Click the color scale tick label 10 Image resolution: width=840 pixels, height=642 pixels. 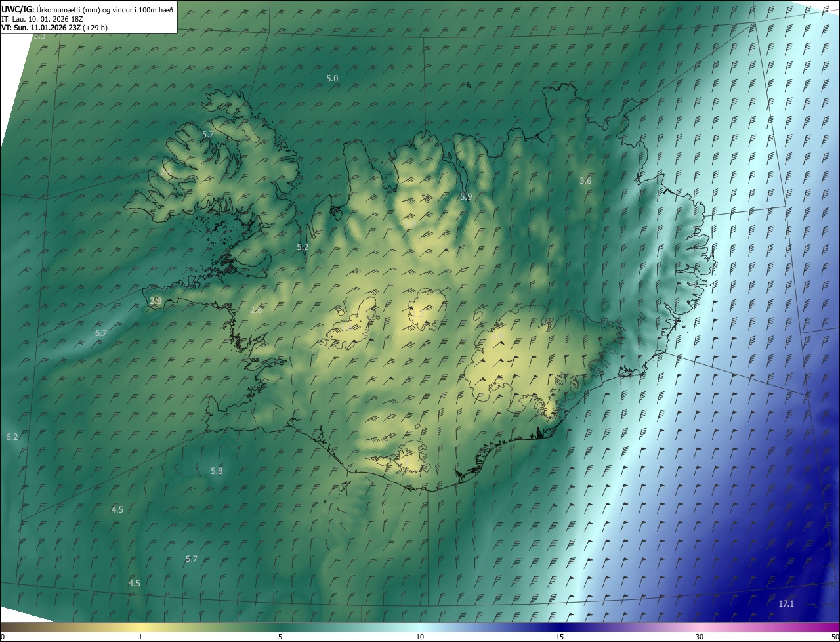pos(420,637)
